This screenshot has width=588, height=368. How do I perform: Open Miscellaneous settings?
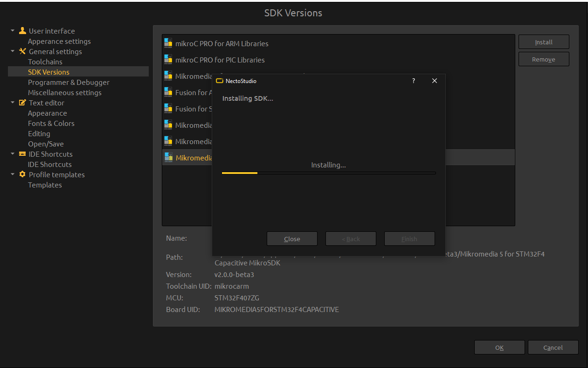click(64, 92)
